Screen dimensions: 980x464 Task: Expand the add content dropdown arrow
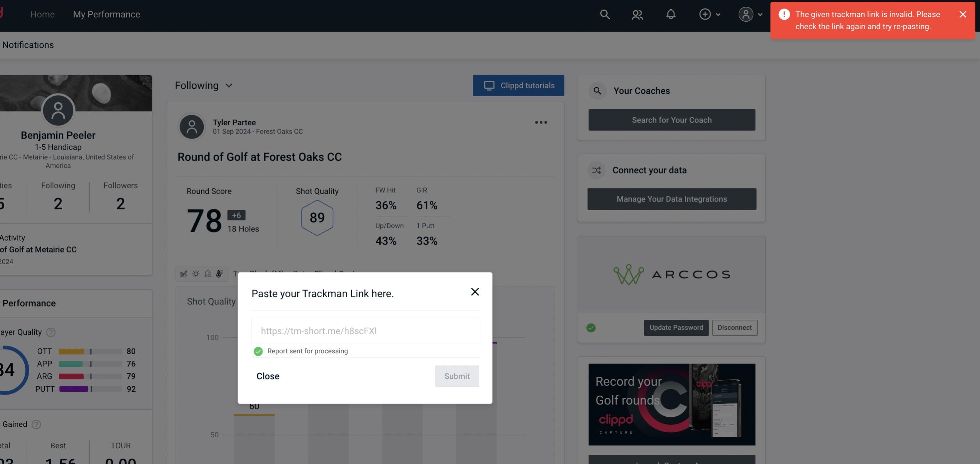pos(718,14)
